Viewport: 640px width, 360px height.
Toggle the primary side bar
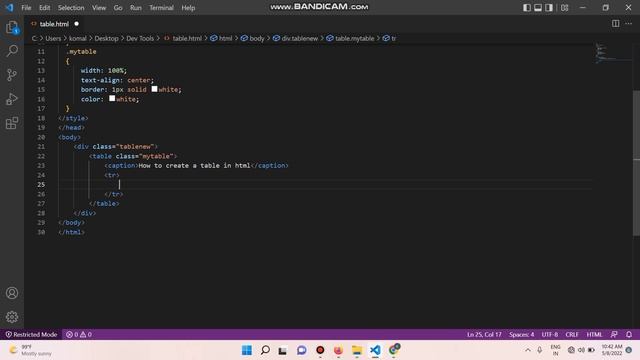(x=527, y=7)
